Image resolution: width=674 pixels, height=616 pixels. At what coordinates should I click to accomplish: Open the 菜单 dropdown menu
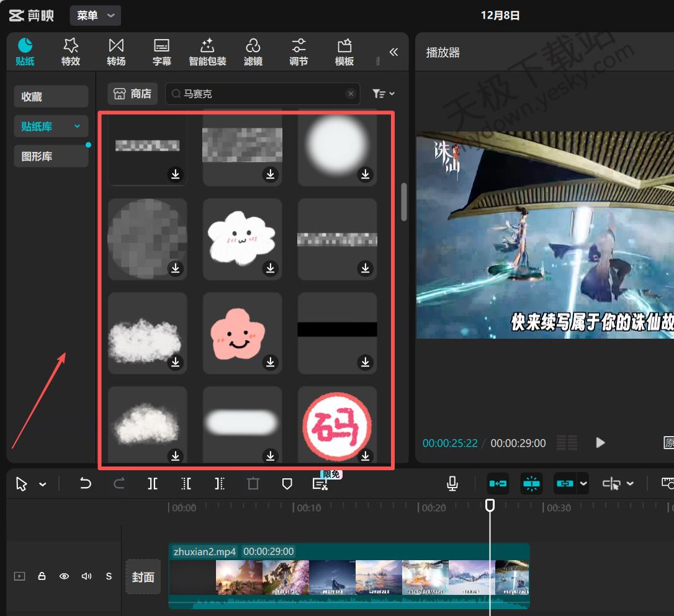pyautogui.click(x=95, y=16)
